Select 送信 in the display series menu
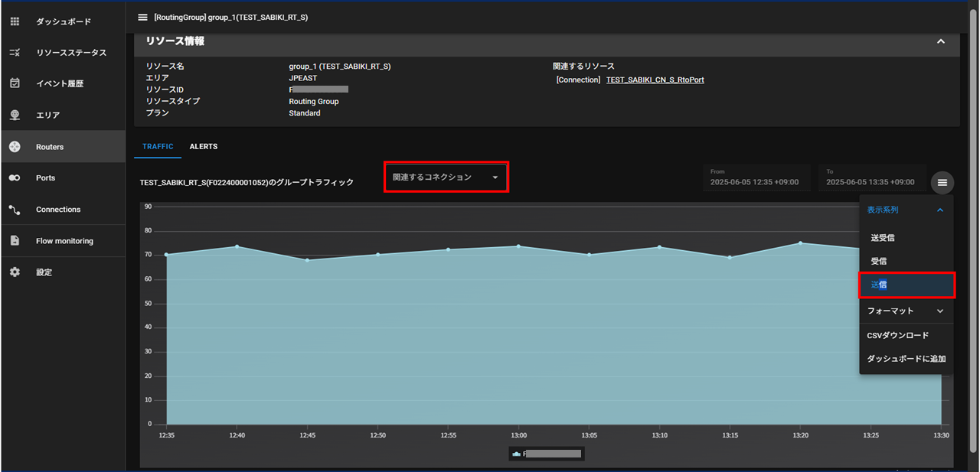The image size is (980, 472). point(880,285)
